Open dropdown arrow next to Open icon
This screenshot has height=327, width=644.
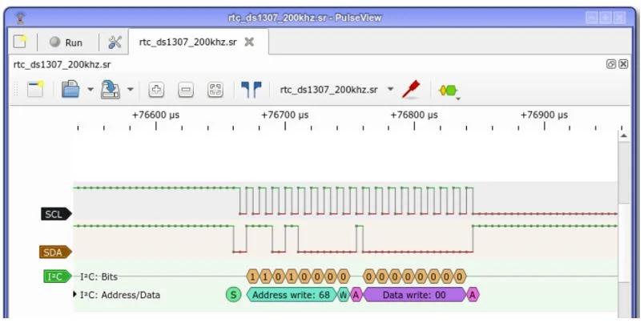tap(91, 90)
